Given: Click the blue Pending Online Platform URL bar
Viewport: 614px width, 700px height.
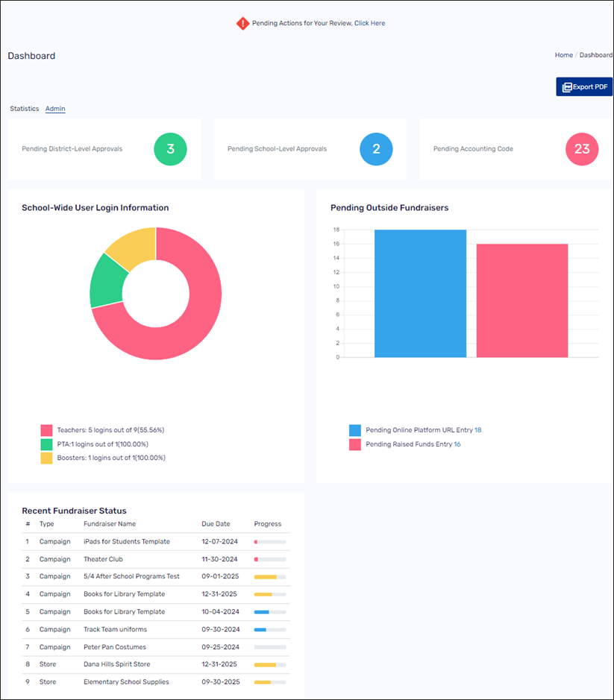Looking at the screenshot, I should (x=420, y=294).
